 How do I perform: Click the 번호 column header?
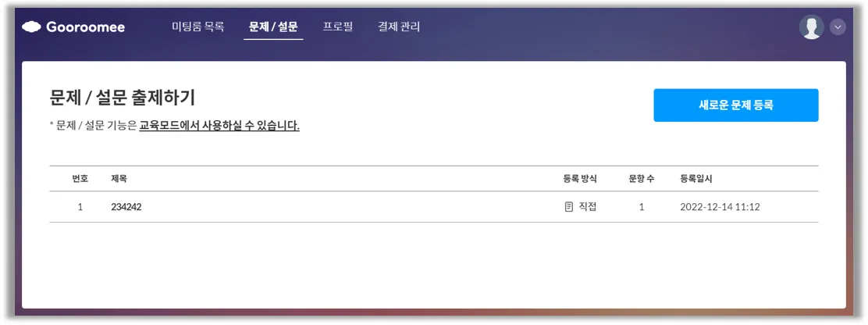pos(80,179)
